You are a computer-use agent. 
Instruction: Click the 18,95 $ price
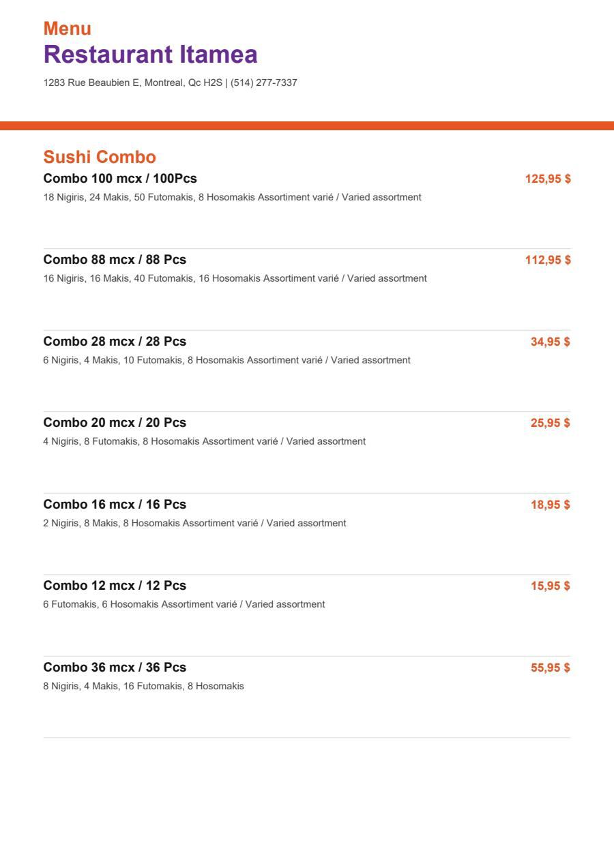click(x=551, y=505)
